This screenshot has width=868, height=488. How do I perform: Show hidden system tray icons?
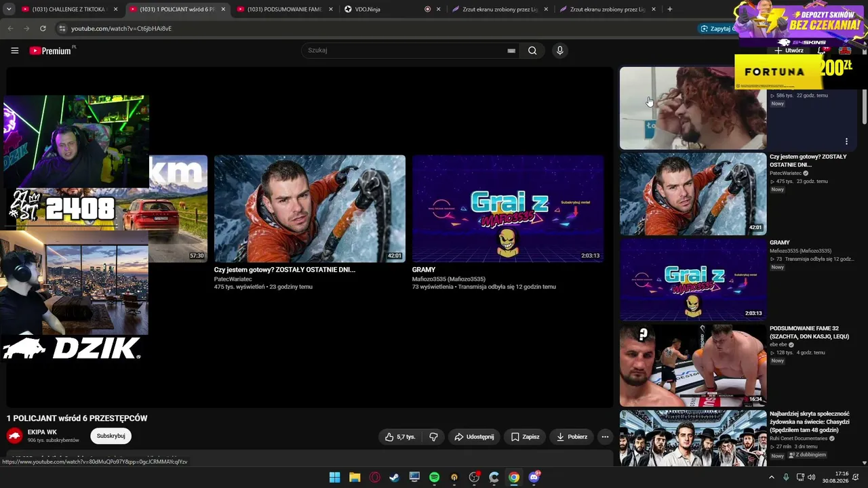(771, 477)
